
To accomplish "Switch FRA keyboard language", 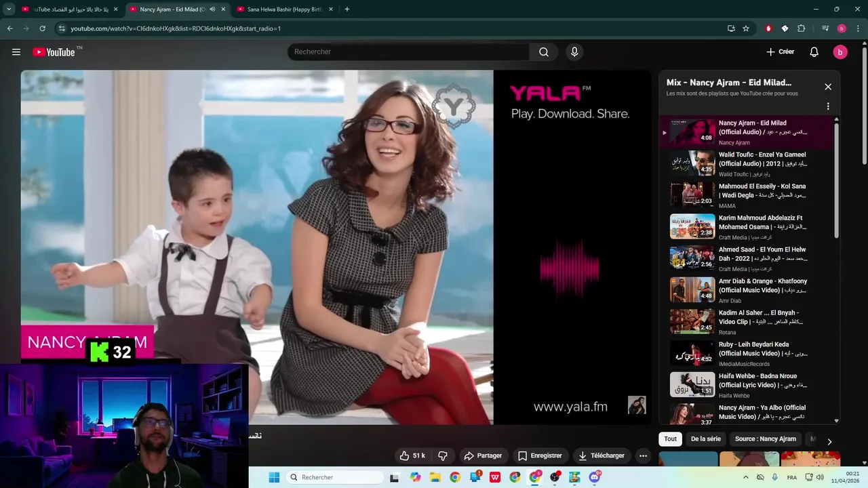I will coord(792,477).
